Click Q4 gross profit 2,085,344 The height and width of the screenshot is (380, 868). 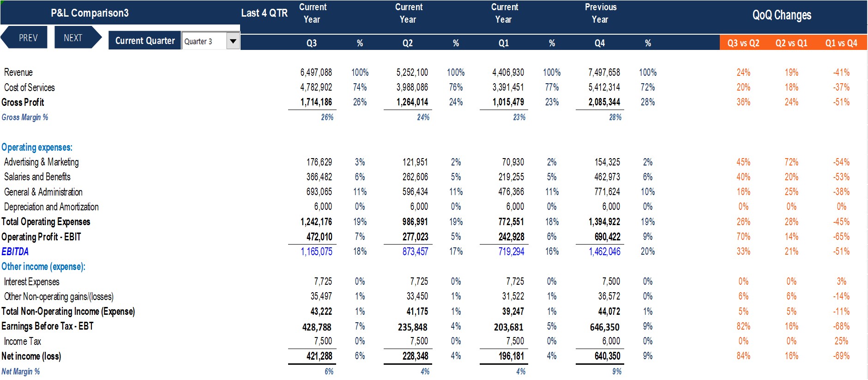click(x=604, y=102)
